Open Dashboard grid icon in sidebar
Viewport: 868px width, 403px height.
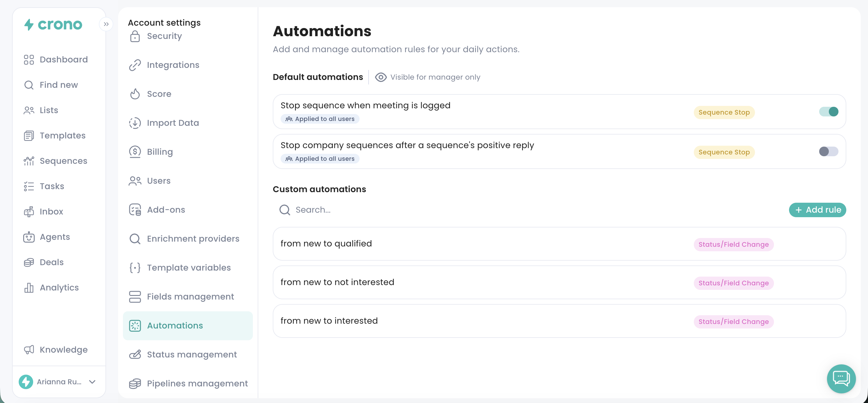(29, 60)
